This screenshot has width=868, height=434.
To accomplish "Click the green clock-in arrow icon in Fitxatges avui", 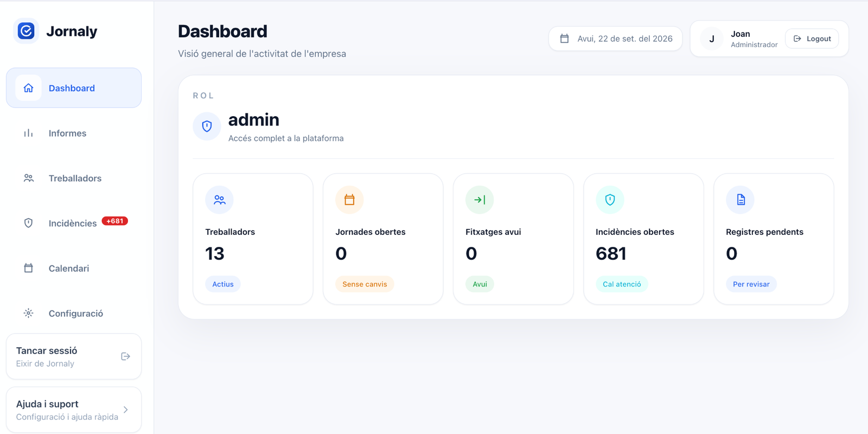I will click(x=480, y=200).
